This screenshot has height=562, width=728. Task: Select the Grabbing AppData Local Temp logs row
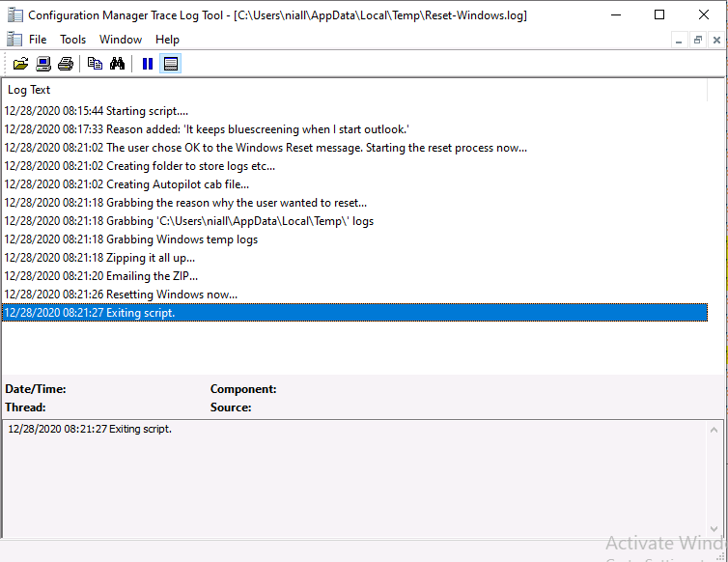(x=354, y=221)
